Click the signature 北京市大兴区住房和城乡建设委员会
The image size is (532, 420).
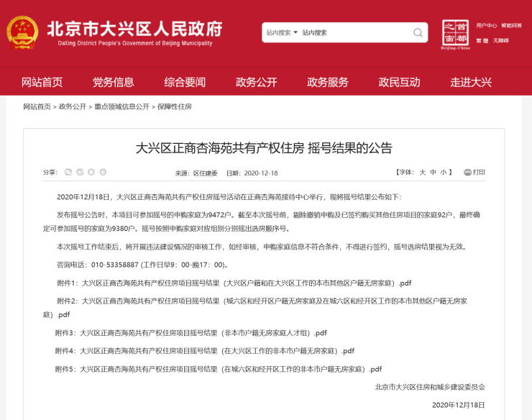pos(430,387)
